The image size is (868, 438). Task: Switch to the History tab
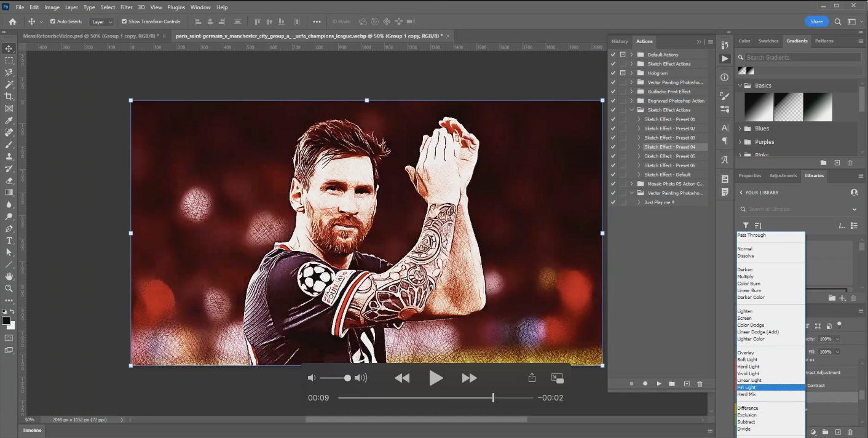point(620,41)
